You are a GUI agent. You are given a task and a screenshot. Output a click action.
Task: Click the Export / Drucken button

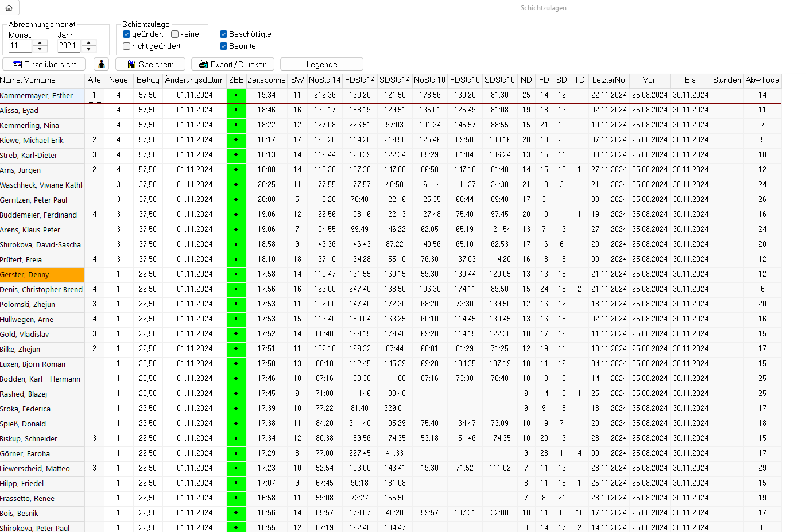click(x=232, y=64)
